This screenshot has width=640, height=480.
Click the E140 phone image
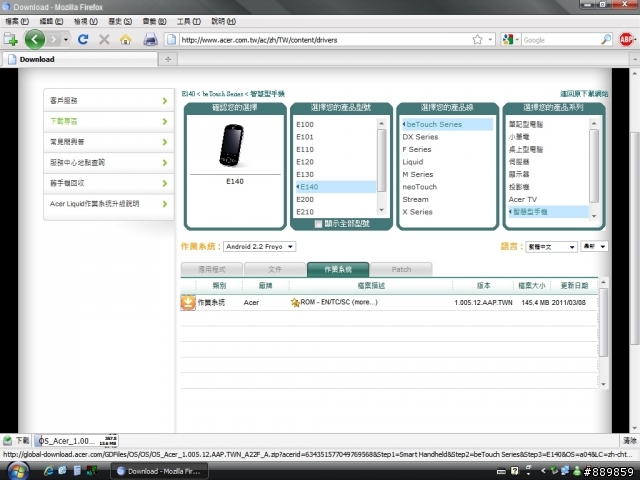pyautogui.click(x=231, y=146)
